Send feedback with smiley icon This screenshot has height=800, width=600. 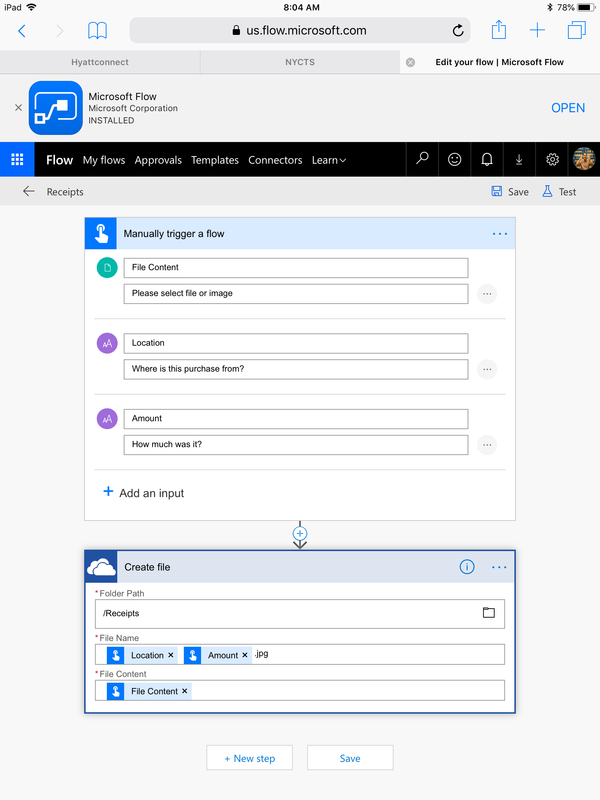click(454, 160)
